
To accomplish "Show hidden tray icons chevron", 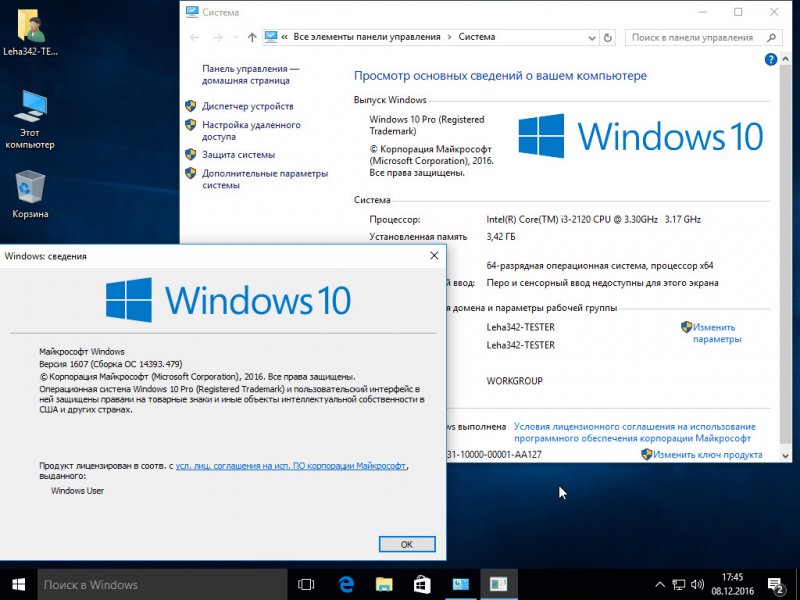I will pyautogui.click(x=660, y=585).
